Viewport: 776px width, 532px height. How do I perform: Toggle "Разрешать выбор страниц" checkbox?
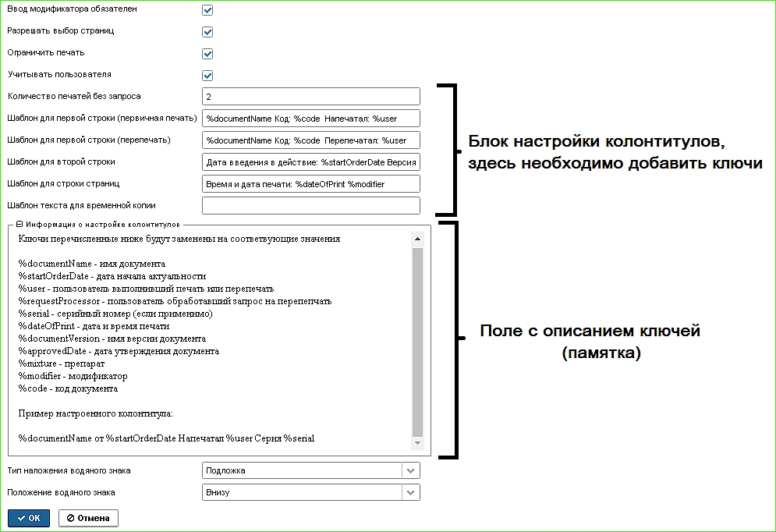click(207, 32)
